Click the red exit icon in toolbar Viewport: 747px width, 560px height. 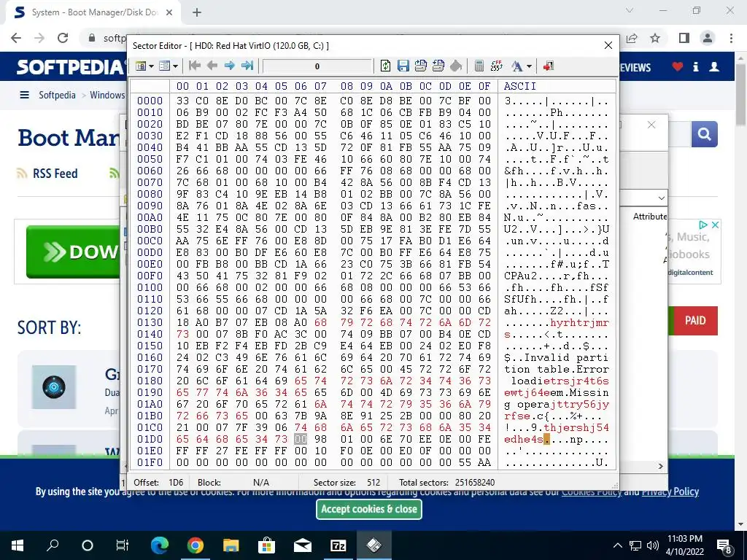[x=549, y=66]
